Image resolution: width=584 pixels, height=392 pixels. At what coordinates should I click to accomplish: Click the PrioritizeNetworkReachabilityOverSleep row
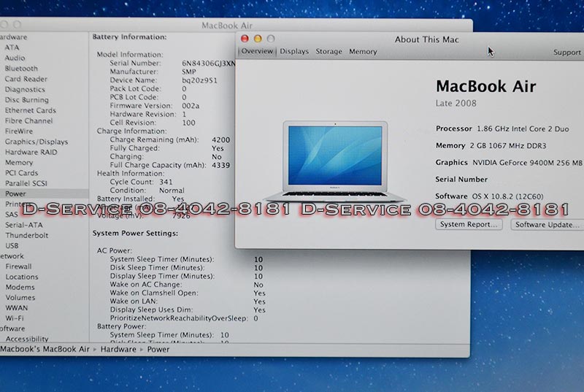click(184, 318)
